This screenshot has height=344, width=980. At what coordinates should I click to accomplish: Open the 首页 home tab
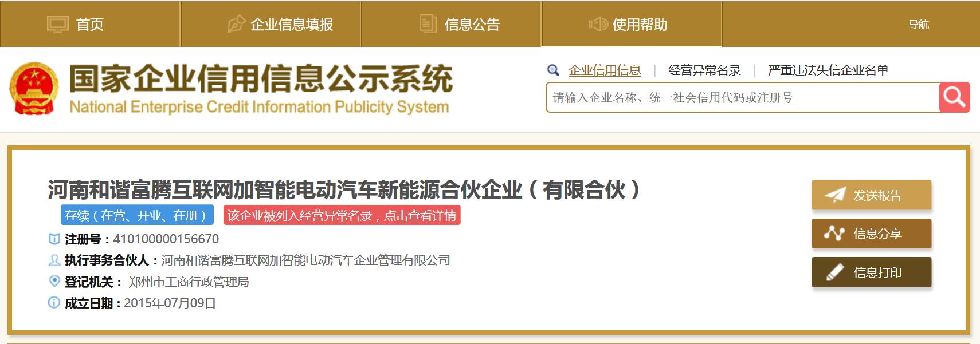point(90,24)
